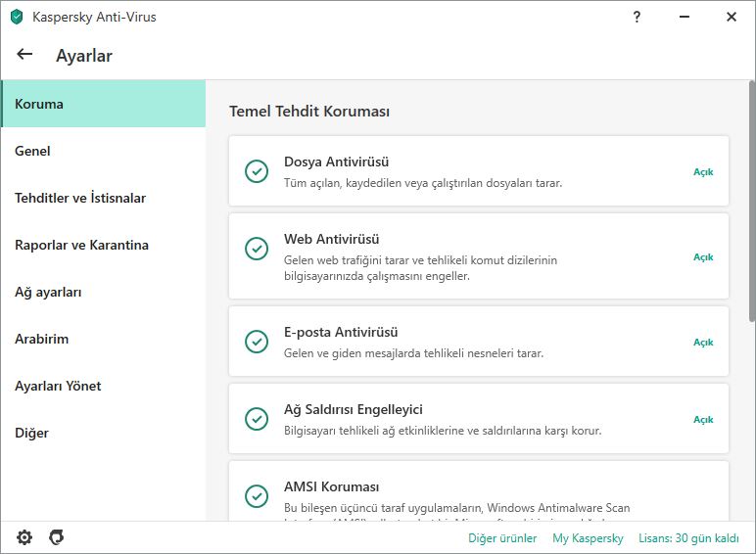Open Raporlar ve Karantina section
Viewport: 756px width, 554px height.
coord(104,245)
